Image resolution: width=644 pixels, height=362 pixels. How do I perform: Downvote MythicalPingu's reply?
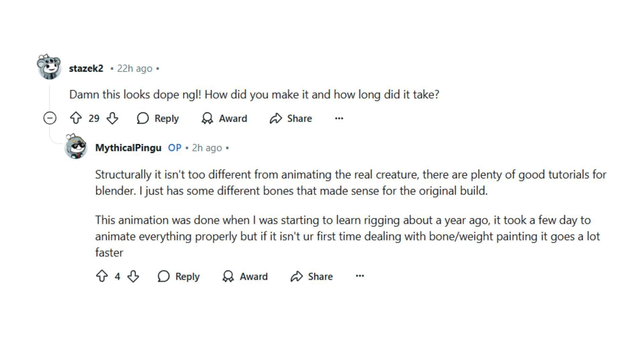point(133,276)
